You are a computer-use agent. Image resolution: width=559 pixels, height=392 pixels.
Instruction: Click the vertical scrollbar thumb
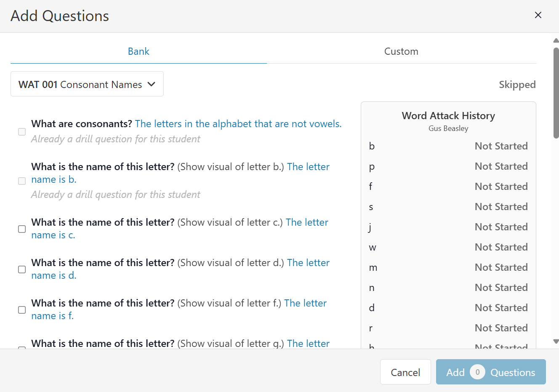click(x=556, y=93)
